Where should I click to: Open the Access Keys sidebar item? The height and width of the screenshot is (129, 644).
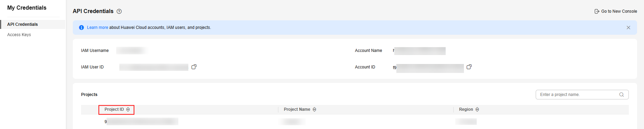(x=19, y=35)
